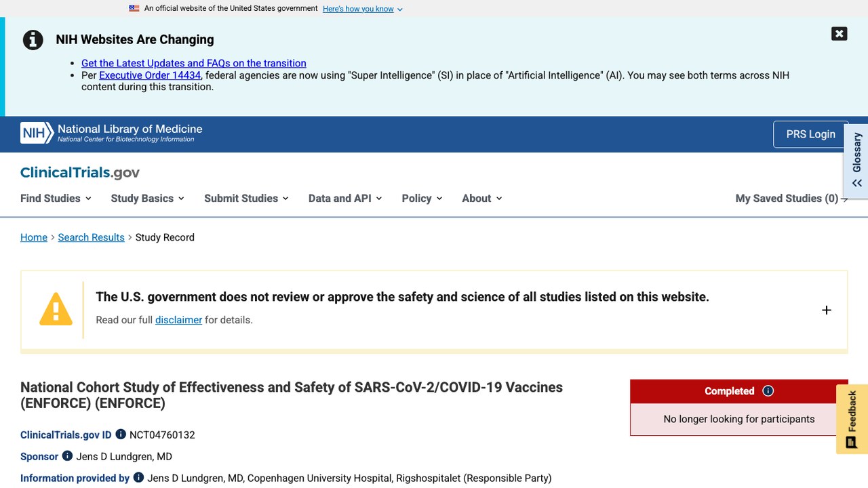Click the Home breadcrumb link

click(x=34, y=237)
